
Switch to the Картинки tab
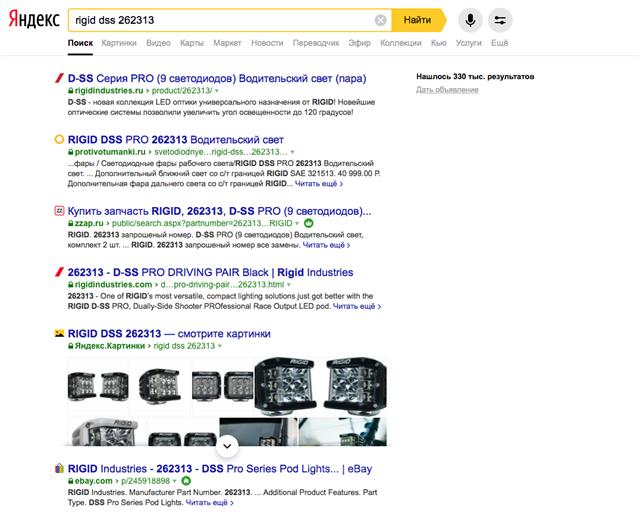(x=119, y=43)
